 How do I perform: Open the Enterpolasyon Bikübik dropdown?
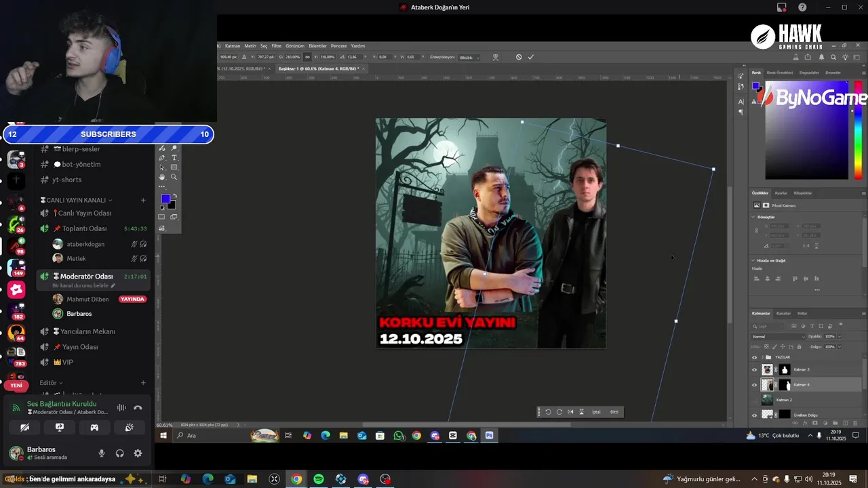[x=469, y=58]
